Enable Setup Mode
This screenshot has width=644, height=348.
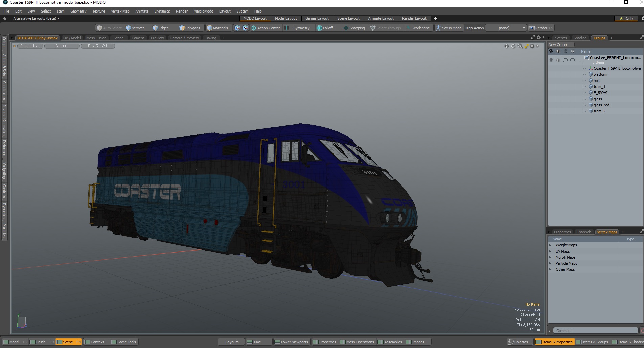click(x=448, y=28)
